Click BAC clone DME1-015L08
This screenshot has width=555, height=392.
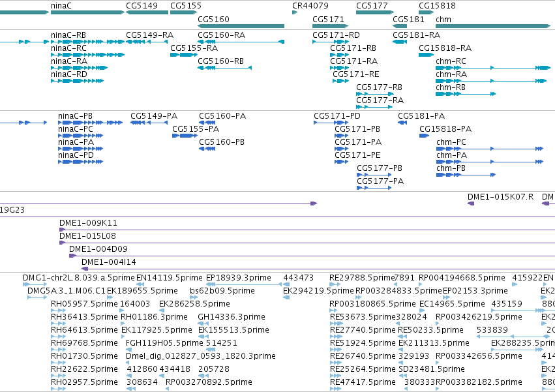(x=307, y=243)
